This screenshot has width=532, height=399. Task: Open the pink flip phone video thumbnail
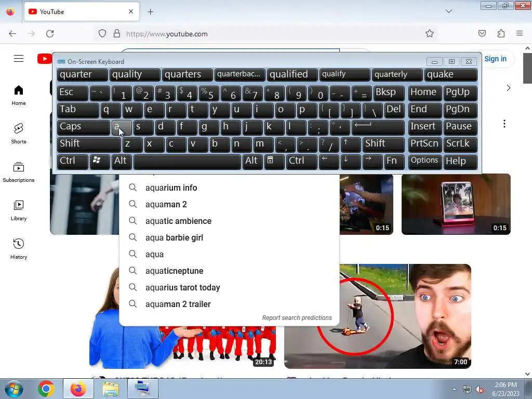[456, 204]
